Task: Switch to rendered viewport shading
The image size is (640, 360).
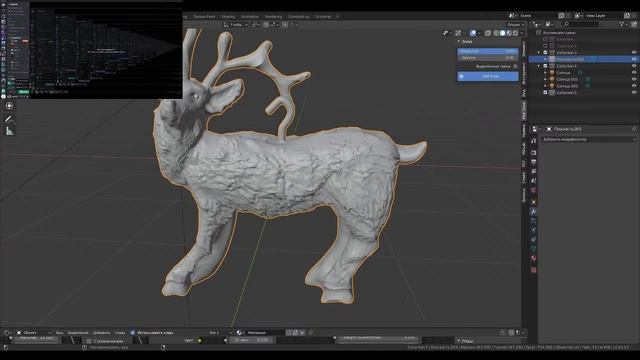Action: pyautogui.click(x=516, y=33)
